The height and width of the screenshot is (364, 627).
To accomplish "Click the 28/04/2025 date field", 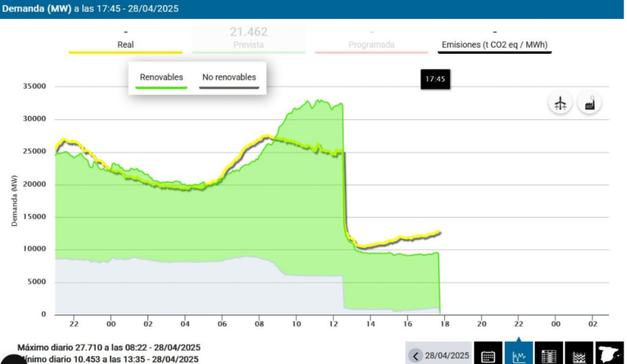I will pos(447,356).
